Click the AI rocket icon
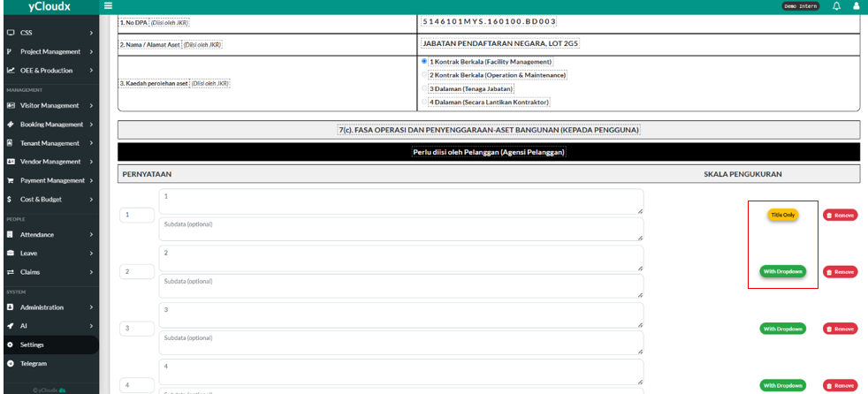 10,326
